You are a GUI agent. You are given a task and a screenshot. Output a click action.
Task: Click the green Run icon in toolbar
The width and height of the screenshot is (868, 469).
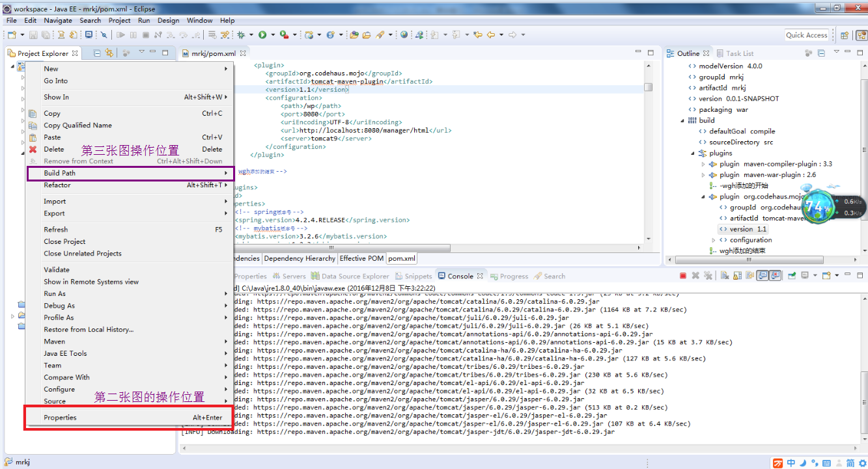[262, 35]
